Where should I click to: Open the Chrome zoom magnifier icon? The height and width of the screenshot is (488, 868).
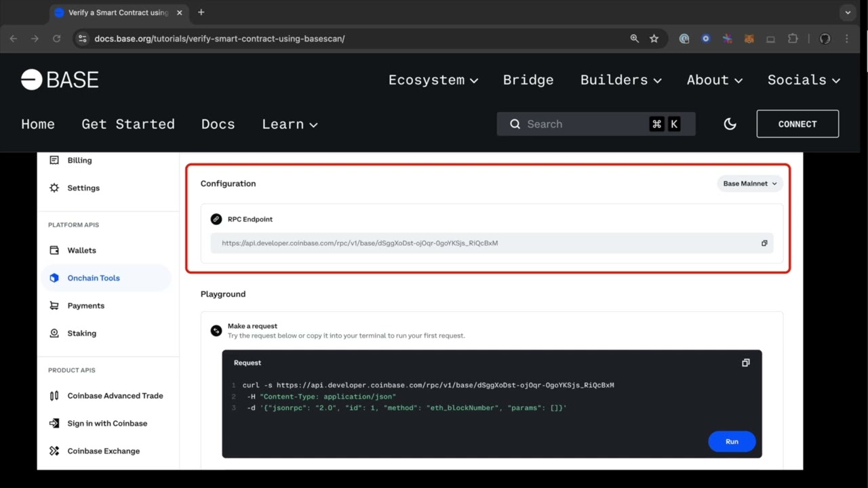pos(635,39)
